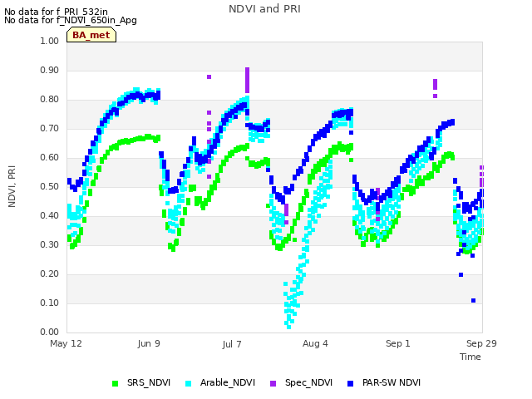Click the 0.00 y-axis tick label
532x399 pixels.
[x=50, y=332]
